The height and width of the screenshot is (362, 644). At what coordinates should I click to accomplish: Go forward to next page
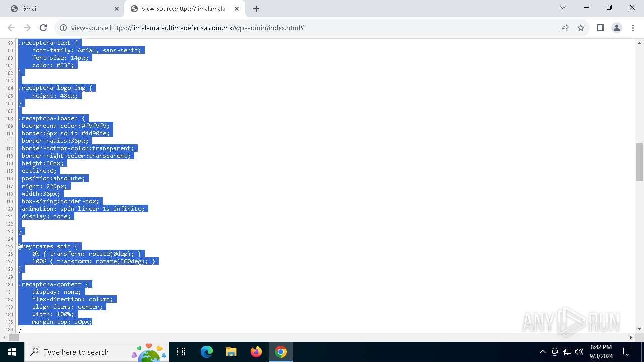coord(27,28)
